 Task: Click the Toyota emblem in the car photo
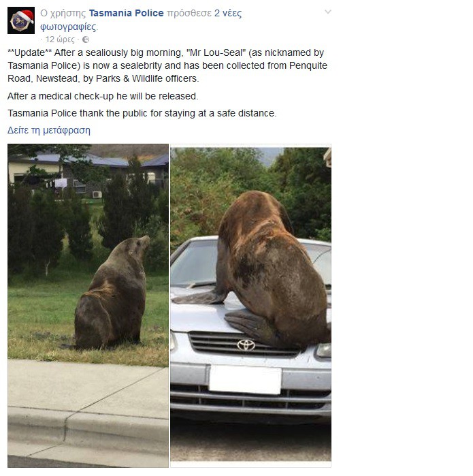tap(246, 345)
